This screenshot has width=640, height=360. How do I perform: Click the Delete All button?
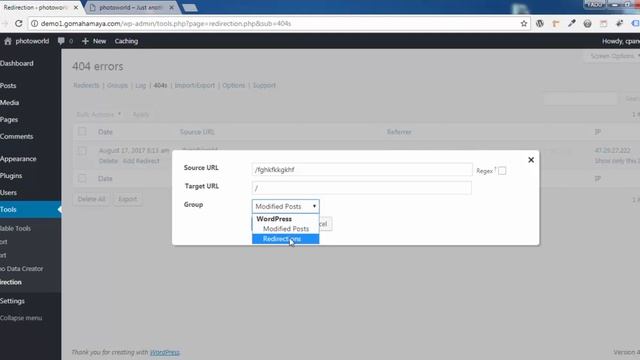click(x=91, y=199)
